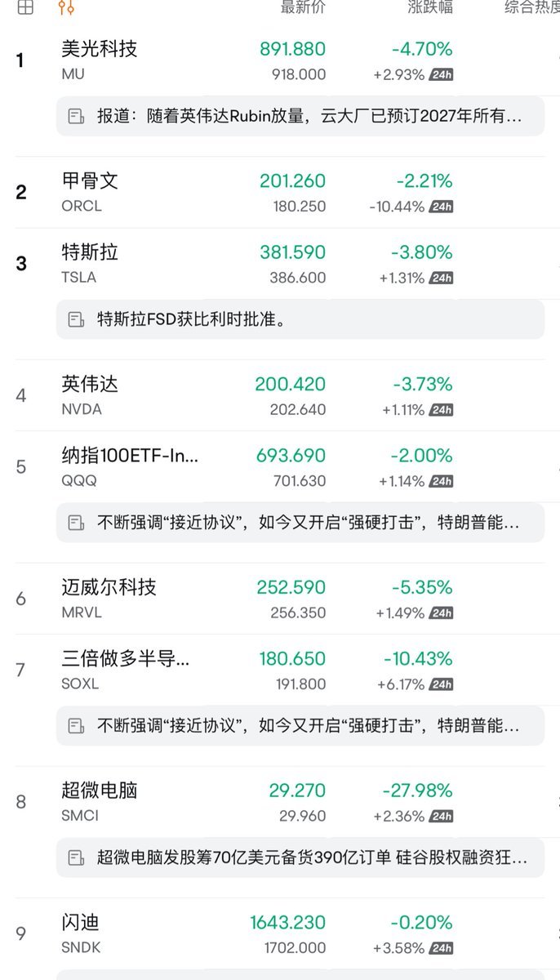The height and width of the screenshot is (980, 560).
Task: Sort by 最新价 column header
Action: [x=303, y=8]
